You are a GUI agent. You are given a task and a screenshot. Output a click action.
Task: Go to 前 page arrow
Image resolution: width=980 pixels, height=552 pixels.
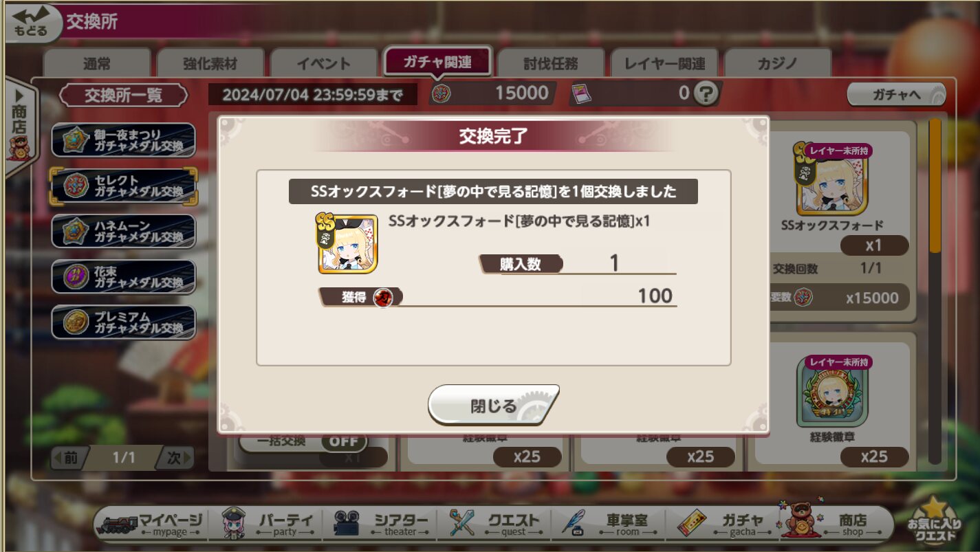pos(68,458)
